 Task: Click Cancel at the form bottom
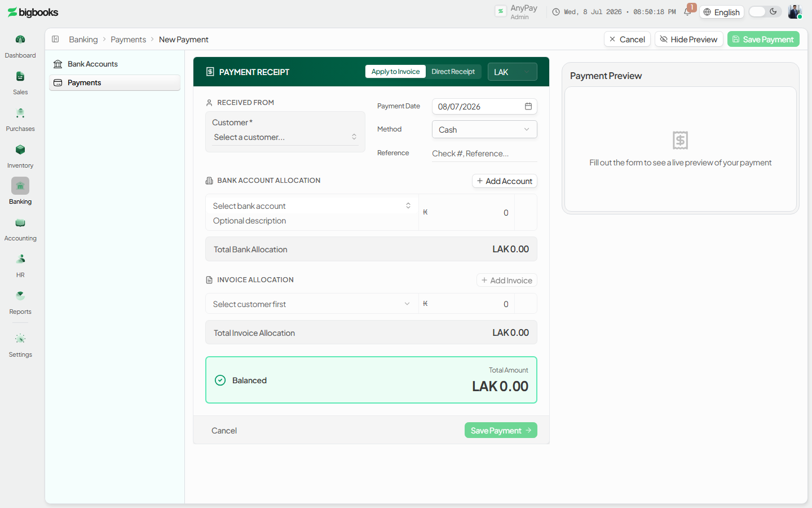(224, 430)
